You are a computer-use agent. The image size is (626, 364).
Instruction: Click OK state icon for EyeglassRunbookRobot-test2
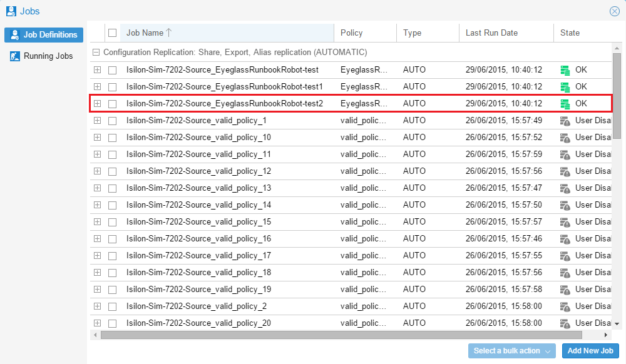[565, 104]
